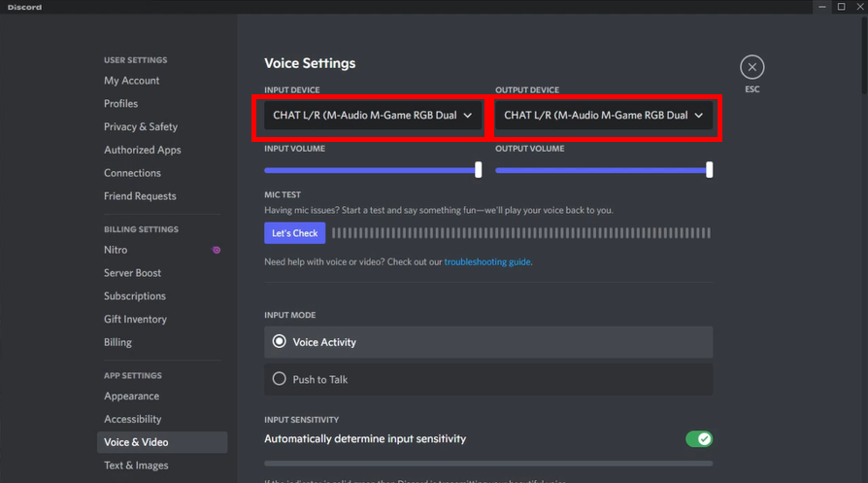868x483 pixels.
Task: Minimize the Discord window
Action: click(822, 7)
